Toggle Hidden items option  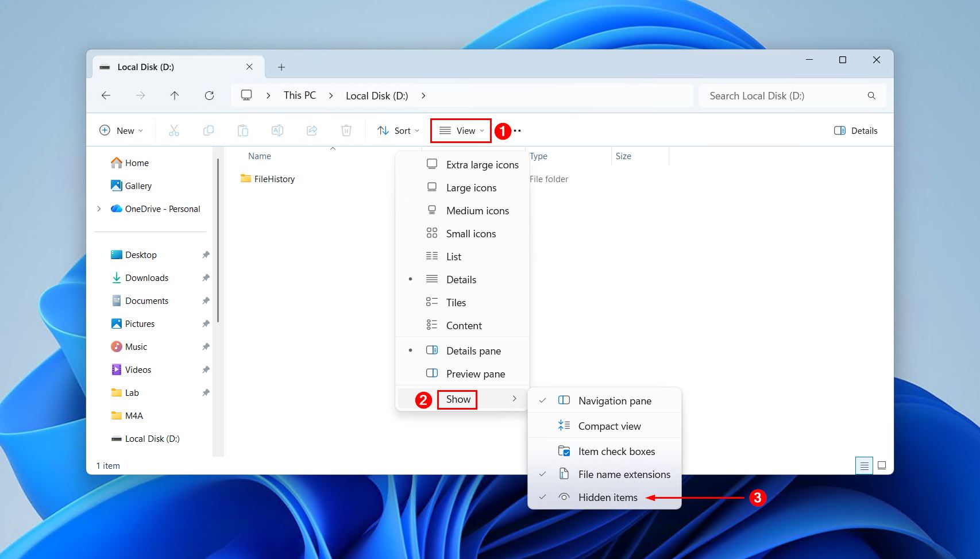coord(604,497)
